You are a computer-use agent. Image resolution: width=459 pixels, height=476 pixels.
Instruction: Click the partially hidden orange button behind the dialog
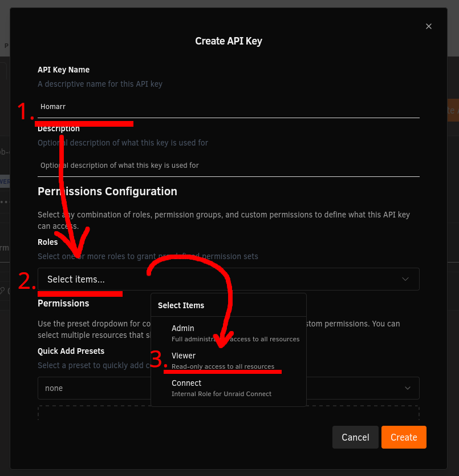click(x=452, y=110)
